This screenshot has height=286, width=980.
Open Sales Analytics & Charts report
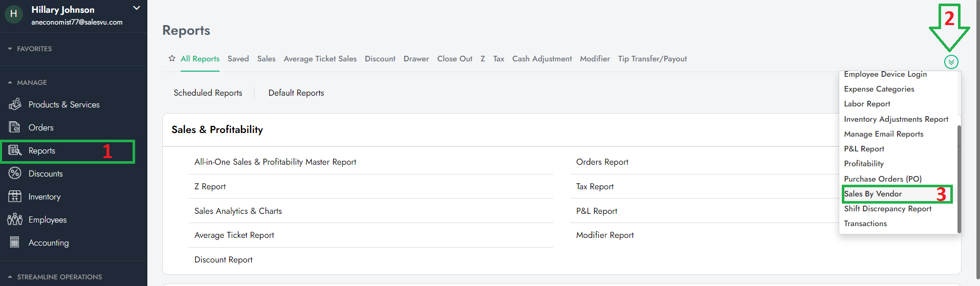(238, 211)
